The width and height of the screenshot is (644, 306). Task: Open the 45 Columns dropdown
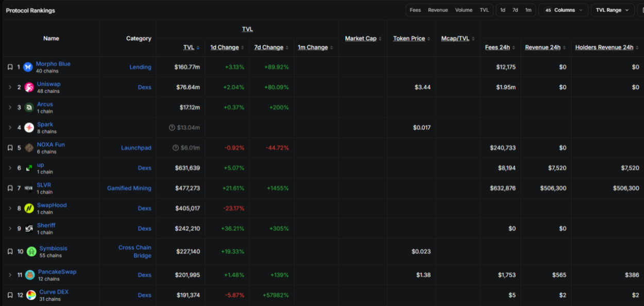tap(563, 10)
